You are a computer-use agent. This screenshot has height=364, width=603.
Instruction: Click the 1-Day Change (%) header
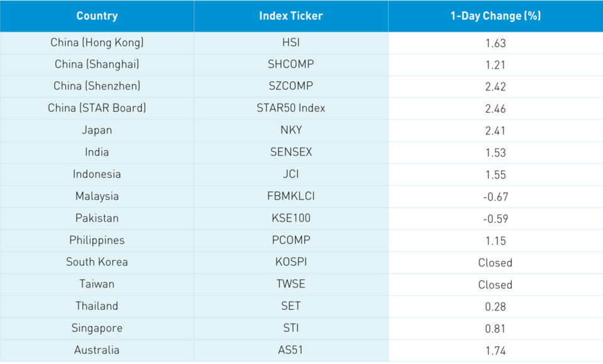click(495, 16)
